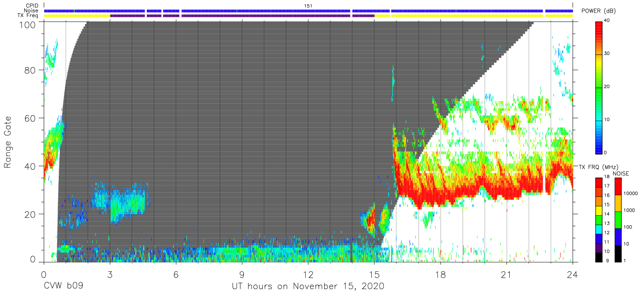Click the 6 tick on UT hours axis

click(x=176, y=274)
